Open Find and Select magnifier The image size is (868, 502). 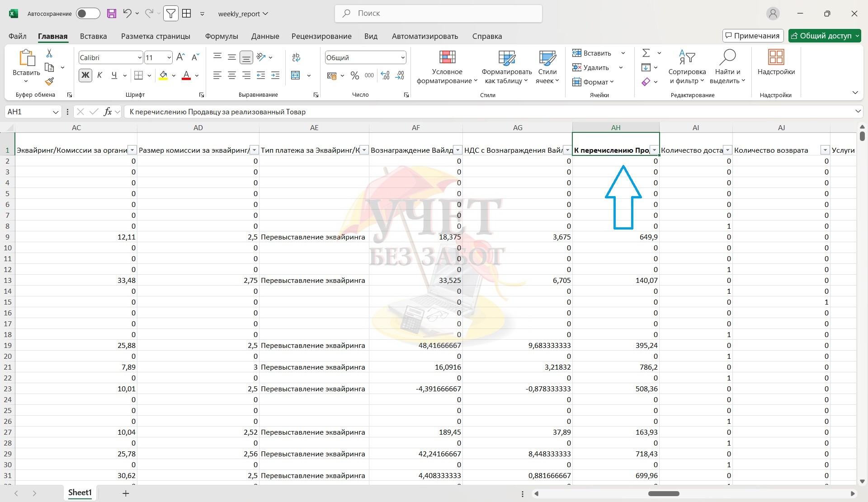727,57
